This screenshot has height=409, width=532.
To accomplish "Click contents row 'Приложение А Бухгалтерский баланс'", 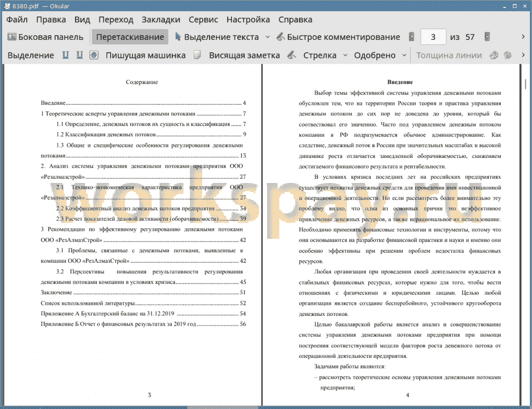I will click(x=143, y=313).
